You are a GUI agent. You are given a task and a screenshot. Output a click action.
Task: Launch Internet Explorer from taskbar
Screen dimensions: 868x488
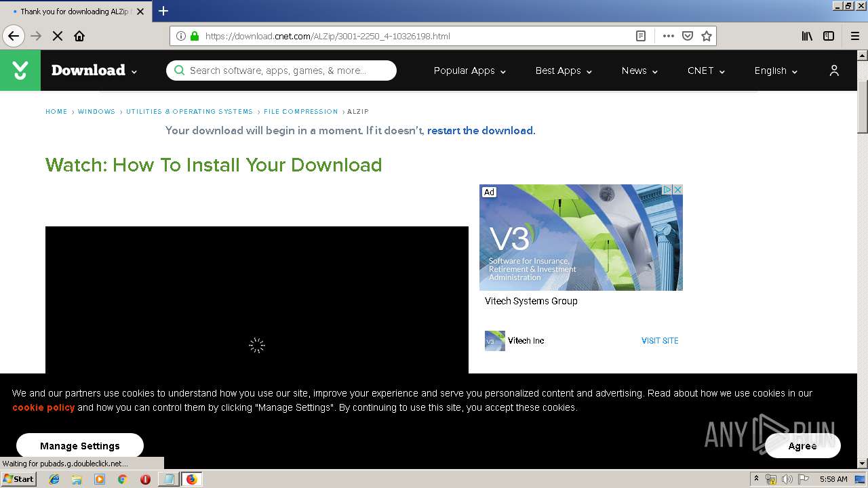(54, 479)
